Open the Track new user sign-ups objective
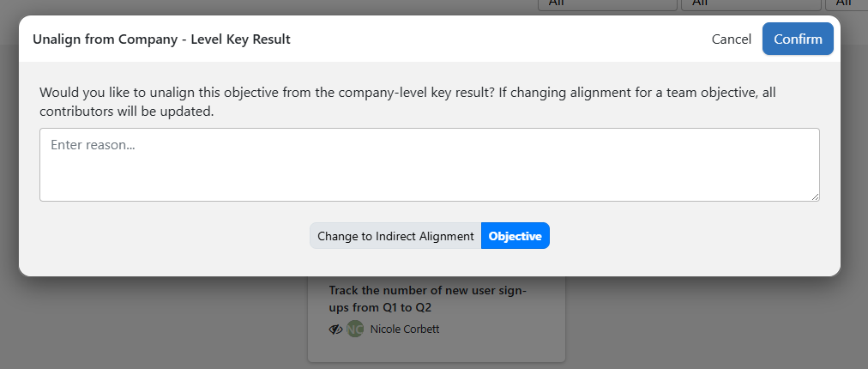Viewport: 868px width, 369px height. (427, 299)
